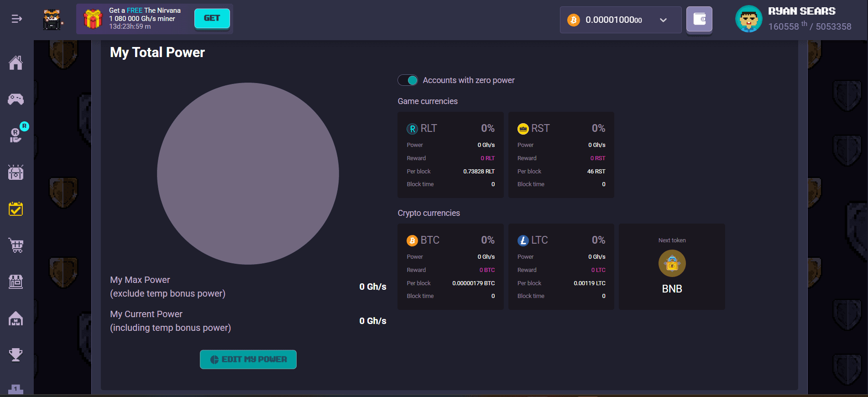Click the total power pie chart
Screen dimensions: 868x397
point(248,173)
